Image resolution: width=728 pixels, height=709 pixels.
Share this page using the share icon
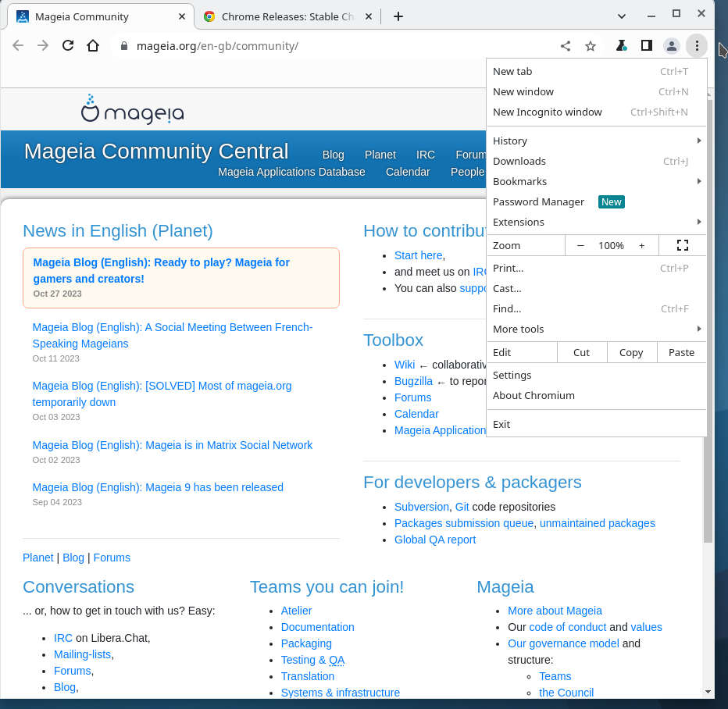pyautogui.click(x=565, y=46)
